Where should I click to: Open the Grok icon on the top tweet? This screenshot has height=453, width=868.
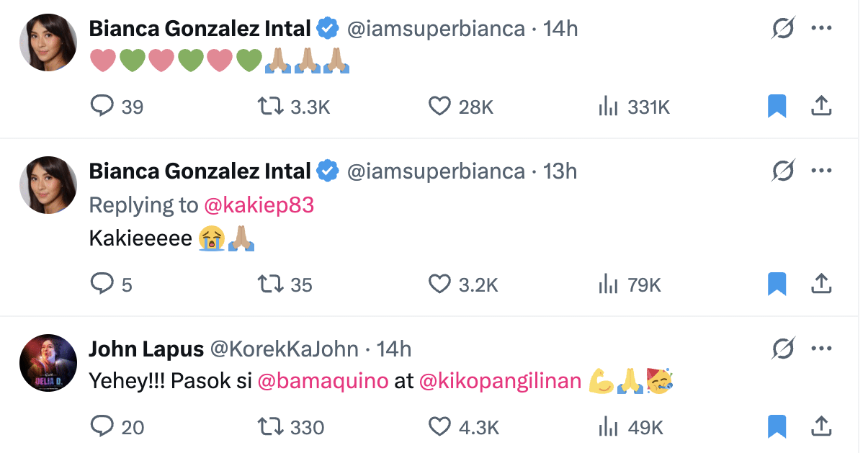click(x=784, y=28)
